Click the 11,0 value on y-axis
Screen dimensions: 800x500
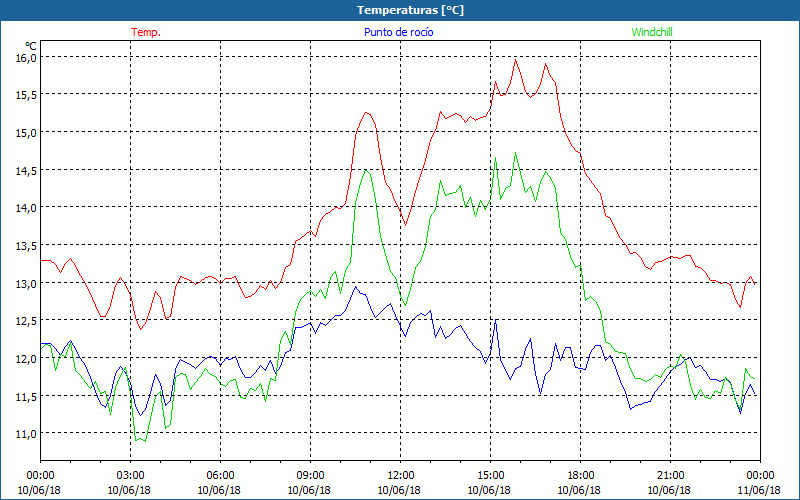click(x=26, y=434)
